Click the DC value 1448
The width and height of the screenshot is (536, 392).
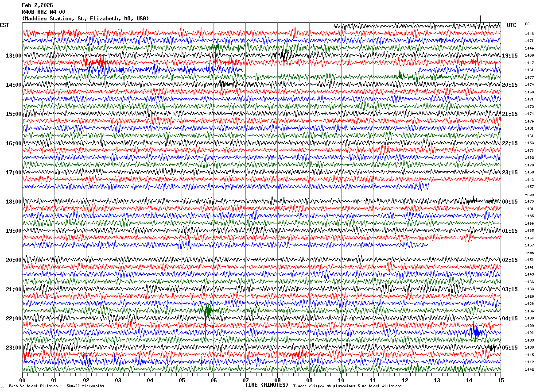click(529, 34)
